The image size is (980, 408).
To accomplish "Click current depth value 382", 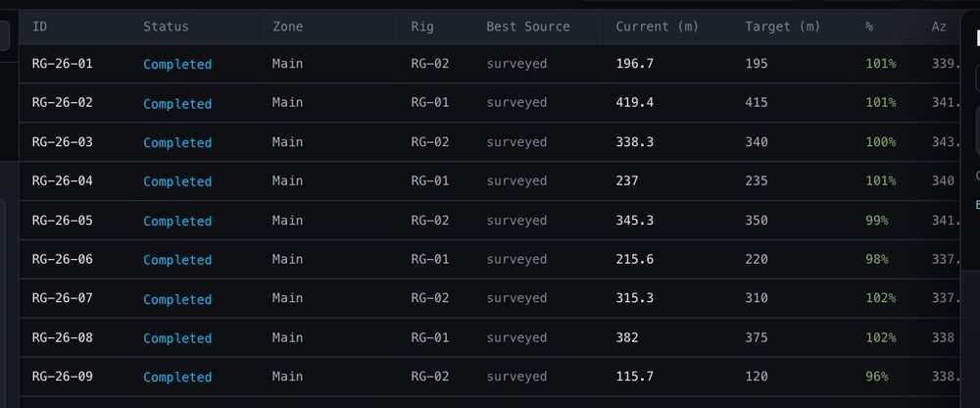I will [627, 337].
